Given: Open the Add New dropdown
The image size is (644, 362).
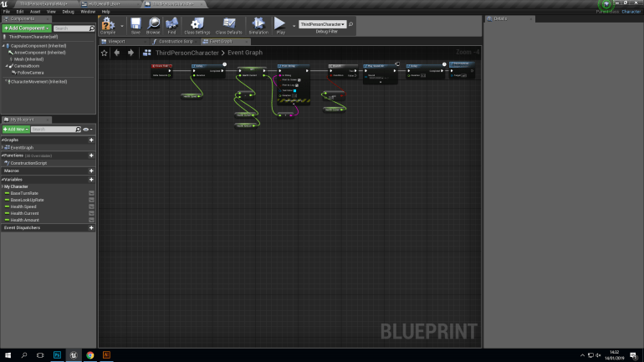Looking at the screenshot, I should 16,130.
